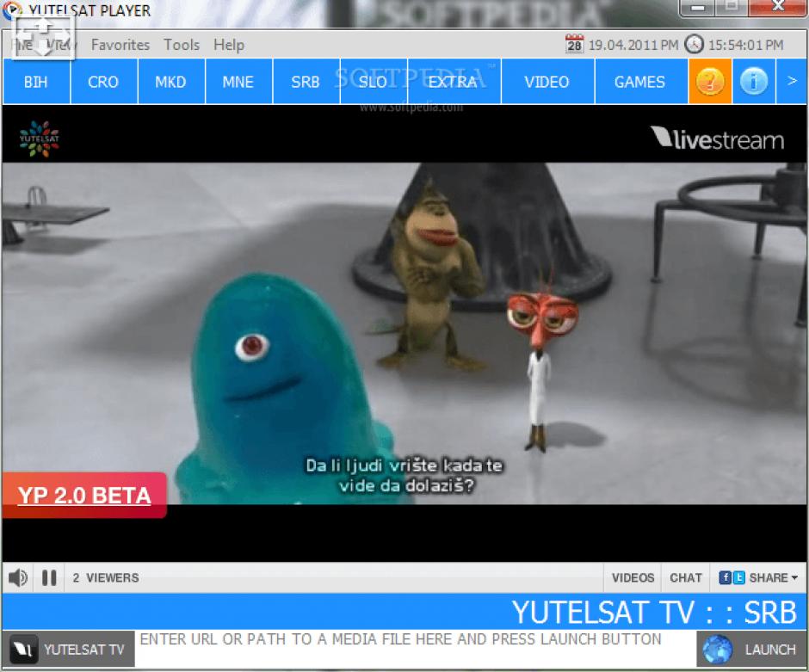Expand the SHARE dropdown
Screen dimensions: 809x672
[x=774, y=577]
